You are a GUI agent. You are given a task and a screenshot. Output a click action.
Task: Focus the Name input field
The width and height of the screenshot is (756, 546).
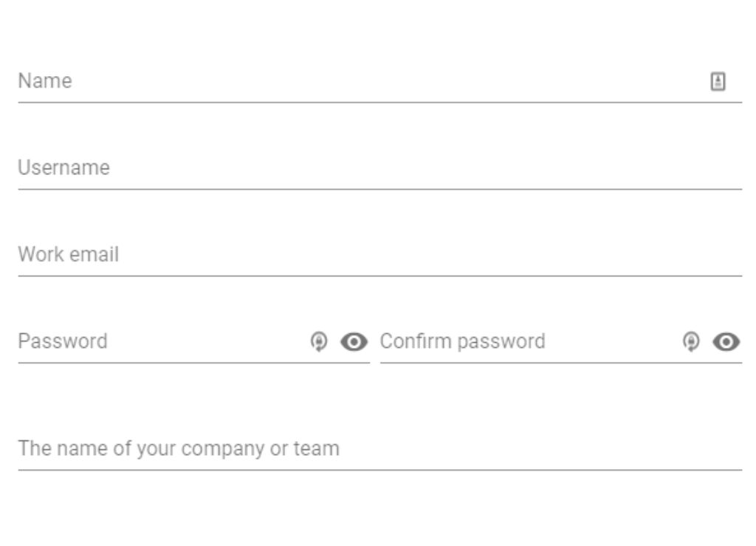click(x=380, y=81)
